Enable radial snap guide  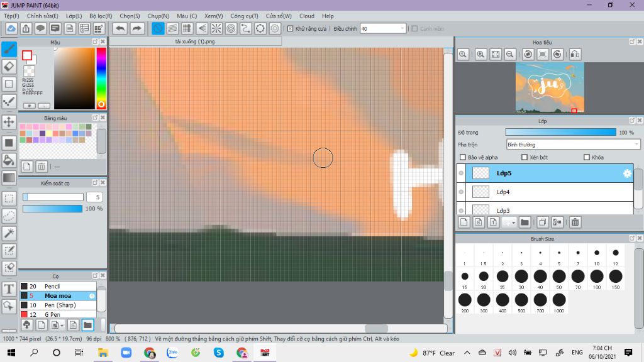(216, 29)
